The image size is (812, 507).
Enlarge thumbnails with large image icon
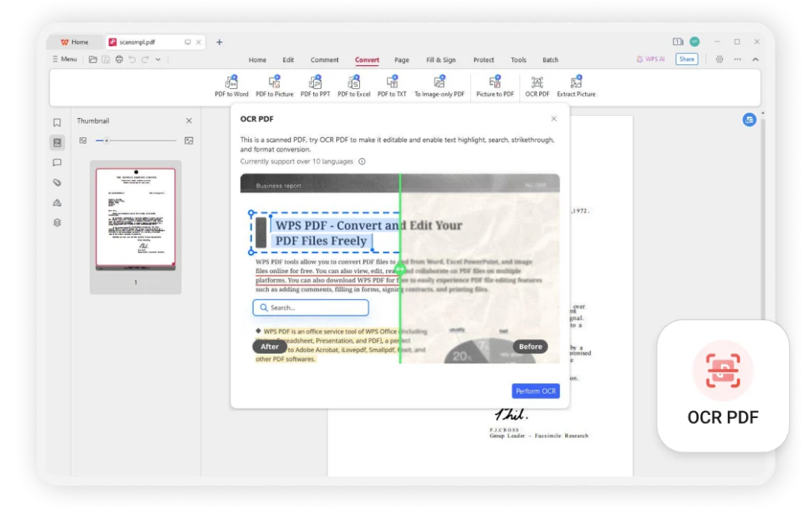click(x=189, y=140)
